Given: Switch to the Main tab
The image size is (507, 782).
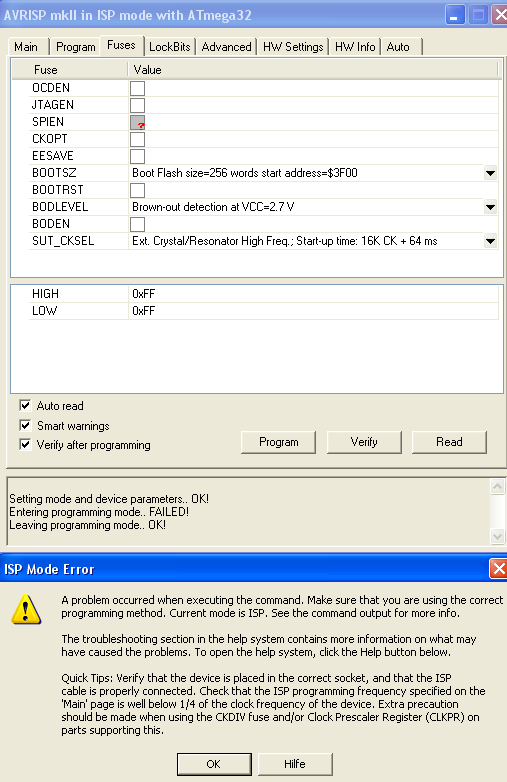Looking at the screenshot, I should 26,47.
